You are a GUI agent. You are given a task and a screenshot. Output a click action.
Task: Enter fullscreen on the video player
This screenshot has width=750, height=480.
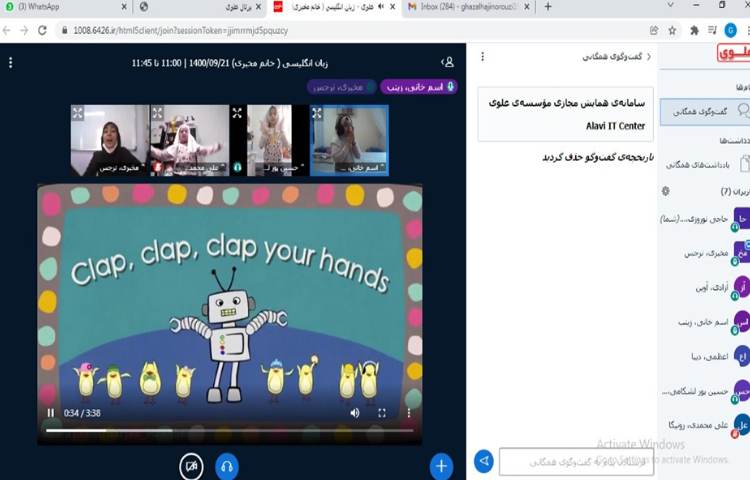tap(382, 413)
